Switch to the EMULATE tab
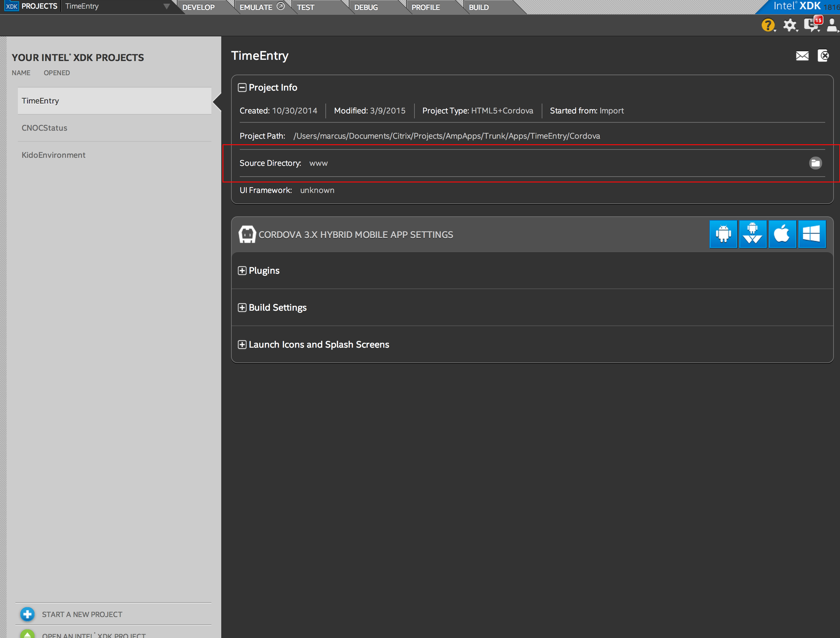 pos(256,7)
